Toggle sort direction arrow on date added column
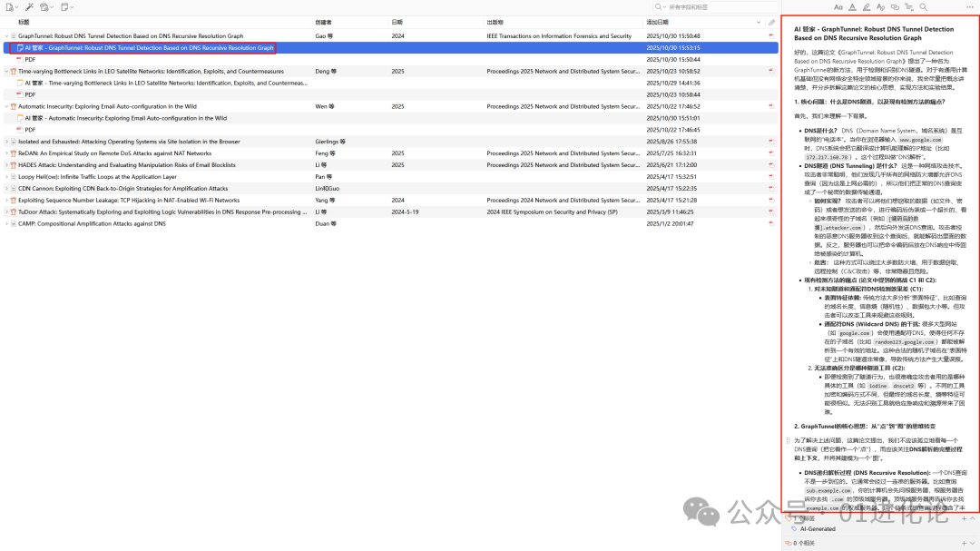Screen dimensions: 980x551 759,23
